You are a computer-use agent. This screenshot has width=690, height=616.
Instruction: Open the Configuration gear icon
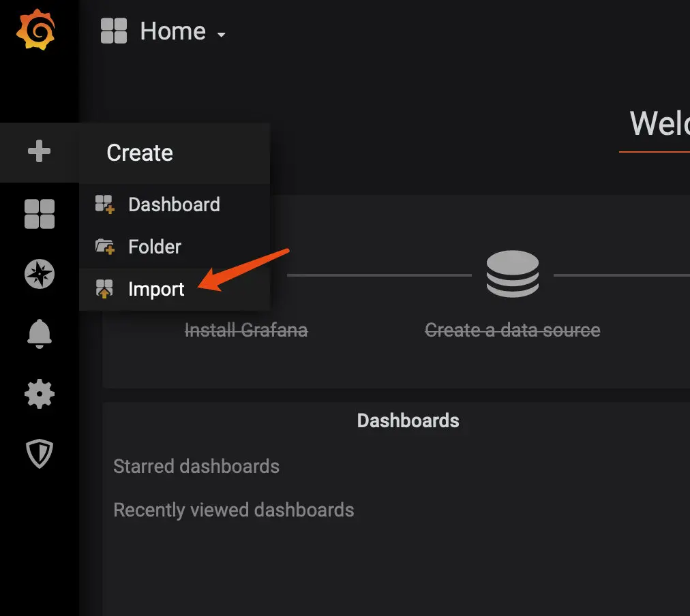[x=40, y=394]
